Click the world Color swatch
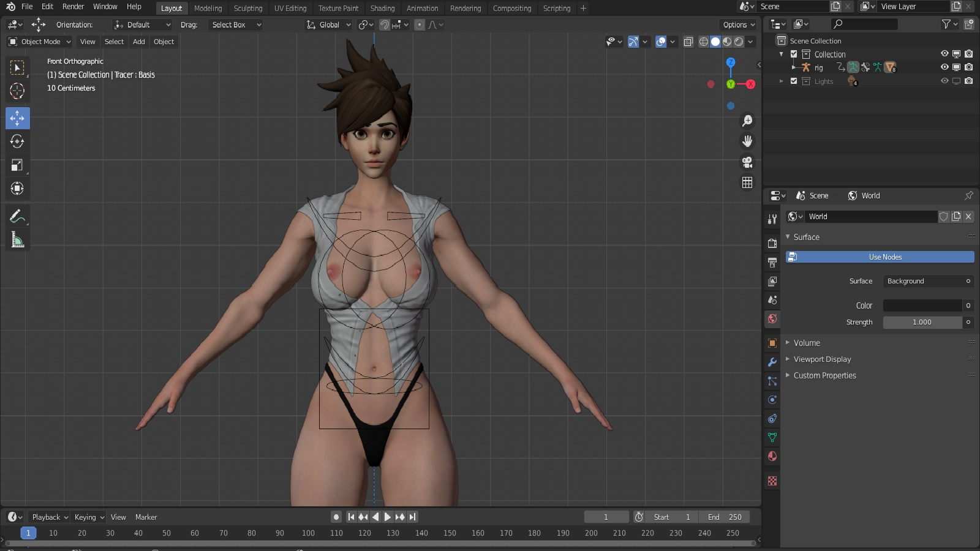This screenshot has width=980, height=551. (922, 305)
